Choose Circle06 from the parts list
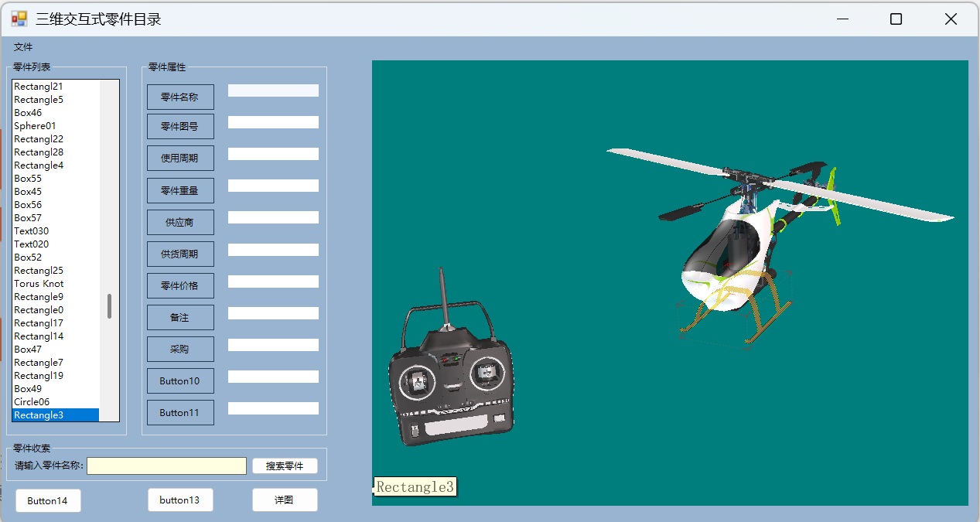 click(x=32, y=402)
